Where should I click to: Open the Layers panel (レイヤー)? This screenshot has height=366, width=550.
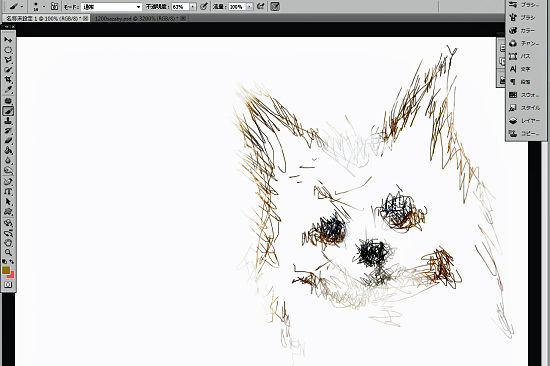[x=525, y=120]
